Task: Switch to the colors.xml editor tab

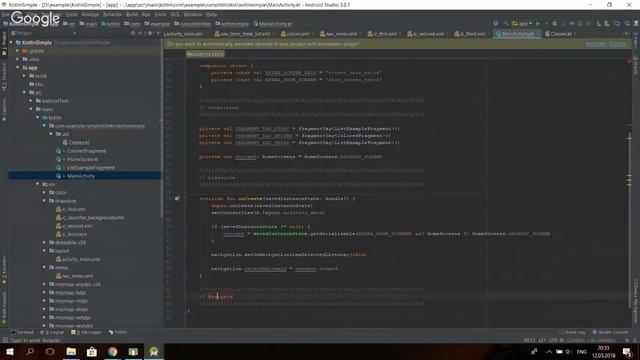Action: [x=298, y=34]
